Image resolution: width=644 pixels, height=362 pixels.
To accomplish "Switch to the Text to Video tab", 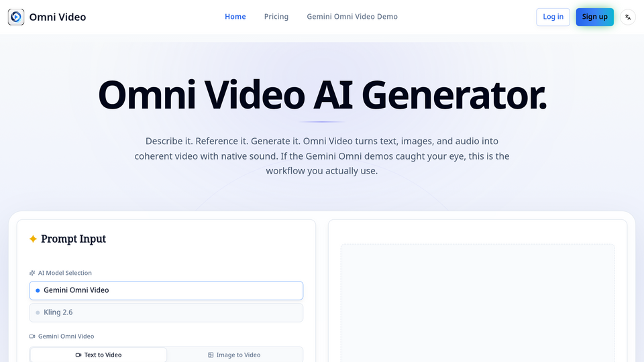I will coord(99,355).
